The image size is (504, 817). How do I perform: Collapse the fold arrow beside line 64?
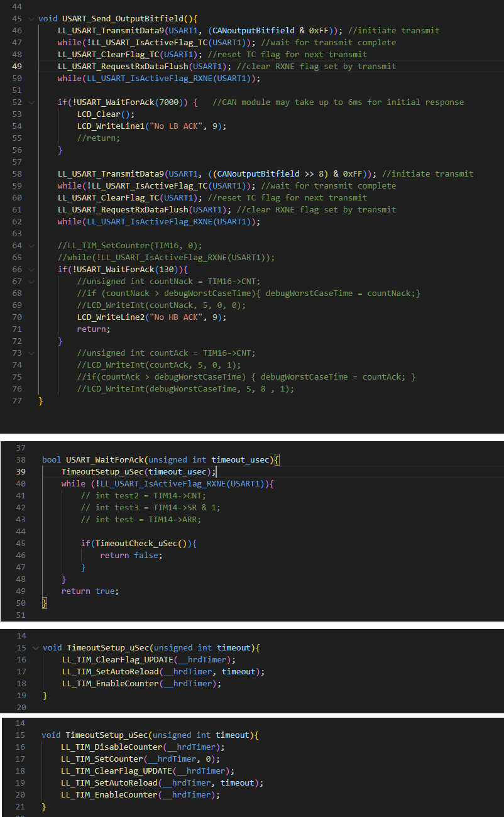pyautogui.click(x=33, y=246)
